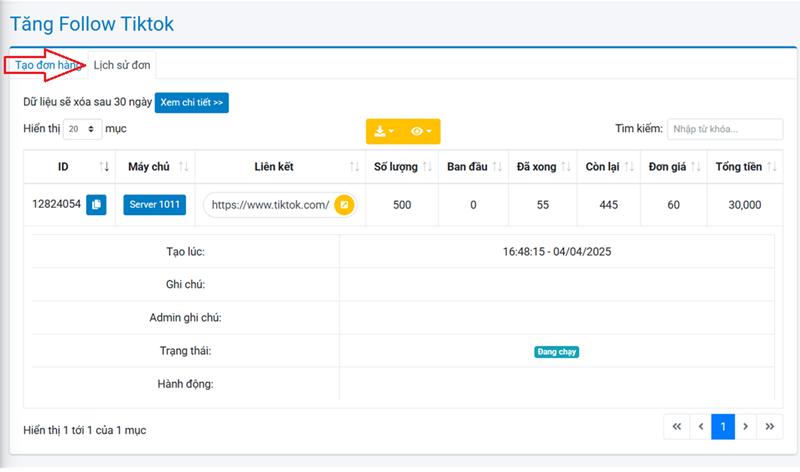Open the TikTok link edit icon
The height and width of the screenshot is (472, 800).
344,205
